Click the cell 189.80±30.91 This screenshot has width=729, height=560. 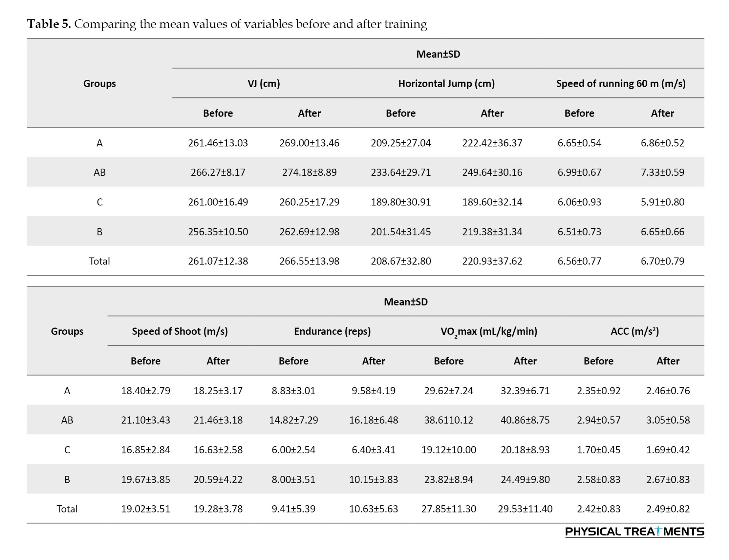tap(401, 202)
